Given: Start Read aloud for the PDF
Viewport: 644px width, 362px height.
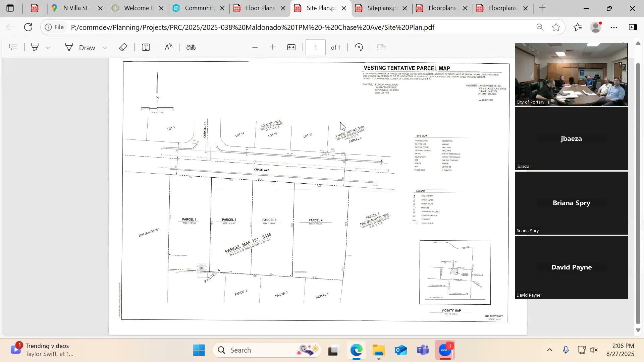Looking at the screenshot, I should pyautogui.click(x=168, y=47).
